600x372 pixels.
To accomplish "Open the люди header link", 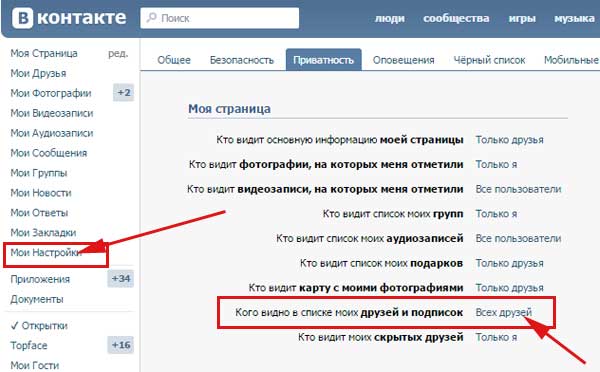I will (390, 18).
